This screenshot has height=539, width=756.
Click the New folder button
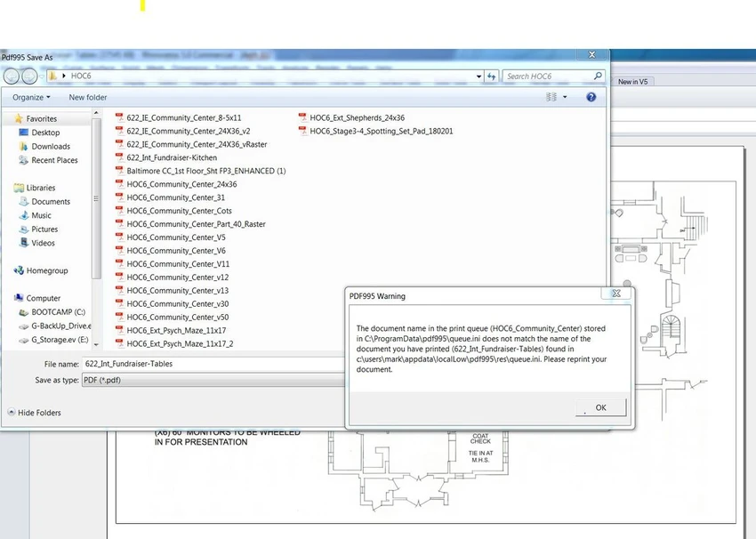click(88, 97)
